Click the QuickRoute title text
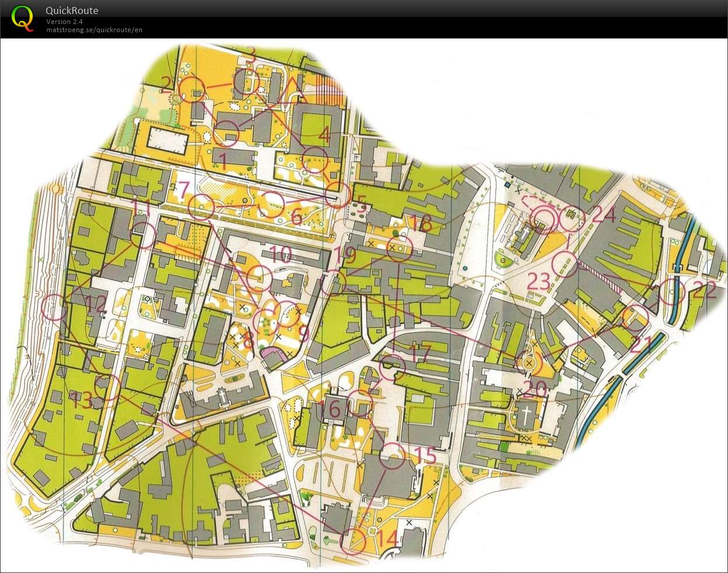This screenshot has height=573, width=728. [x=72, y=11]
